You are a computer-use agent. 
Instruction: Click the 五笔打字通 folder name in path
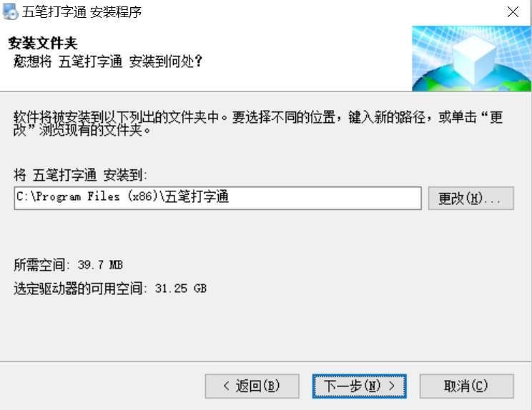coord(197,196)
